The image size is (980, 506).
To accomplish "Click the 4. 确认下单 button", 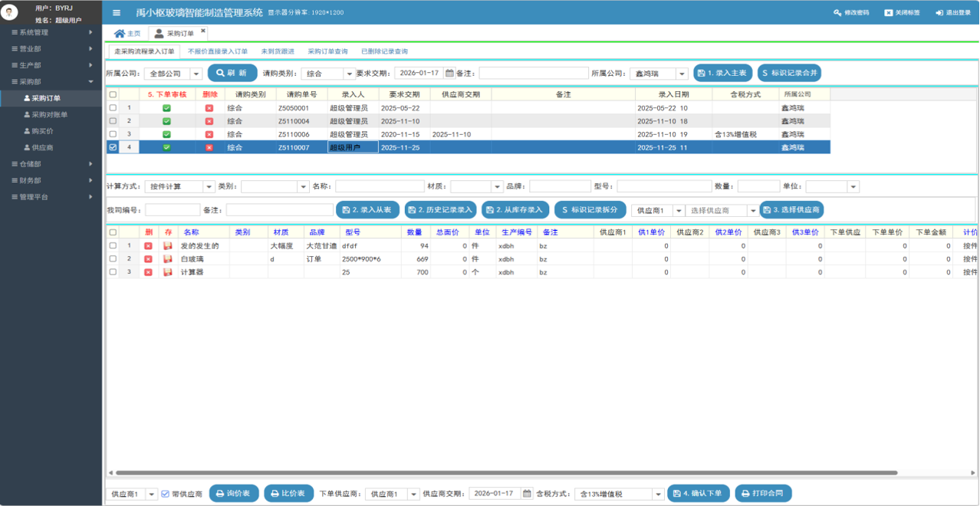I will coord(698,494).
